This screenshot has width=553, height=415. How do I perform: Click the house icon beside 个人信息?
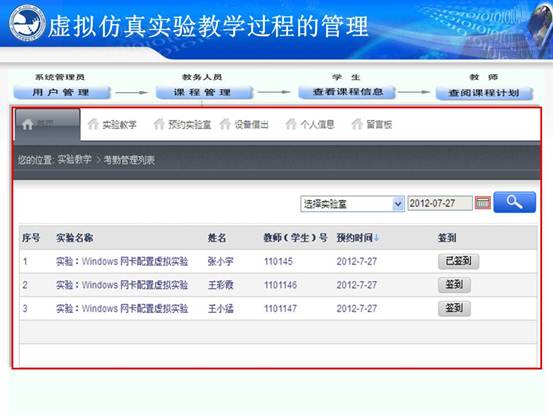(x=291, y=124)
